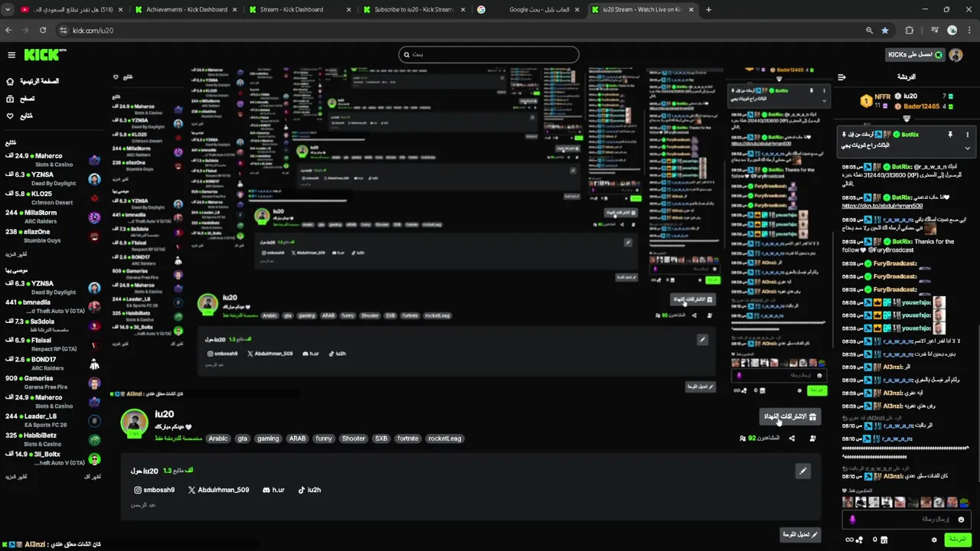Click the edit panels button with pencil
The height and width of the screenshot is (551, 980).
(800, 534)
